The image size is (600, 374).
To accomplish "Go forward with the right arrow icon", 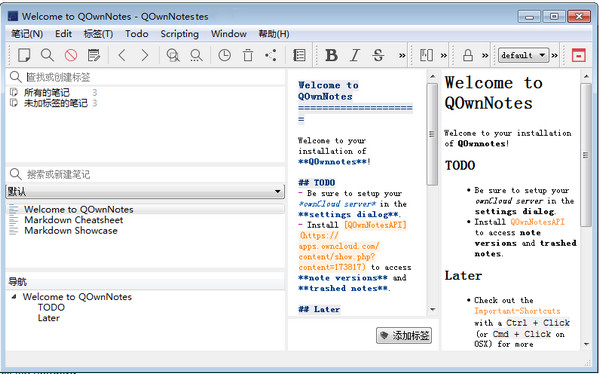I will (145, 55).
